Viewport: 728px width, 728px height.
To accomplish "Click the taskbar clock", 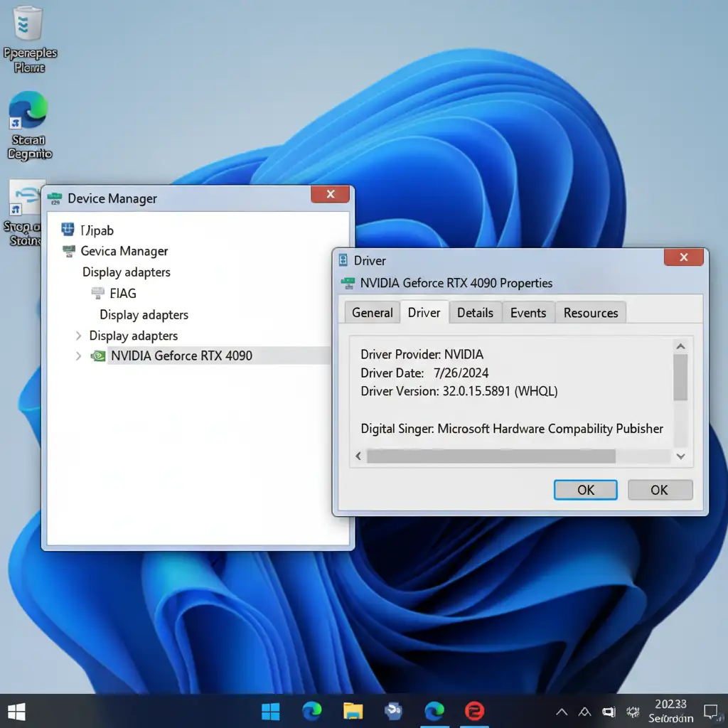I will (x=670, y=710).
